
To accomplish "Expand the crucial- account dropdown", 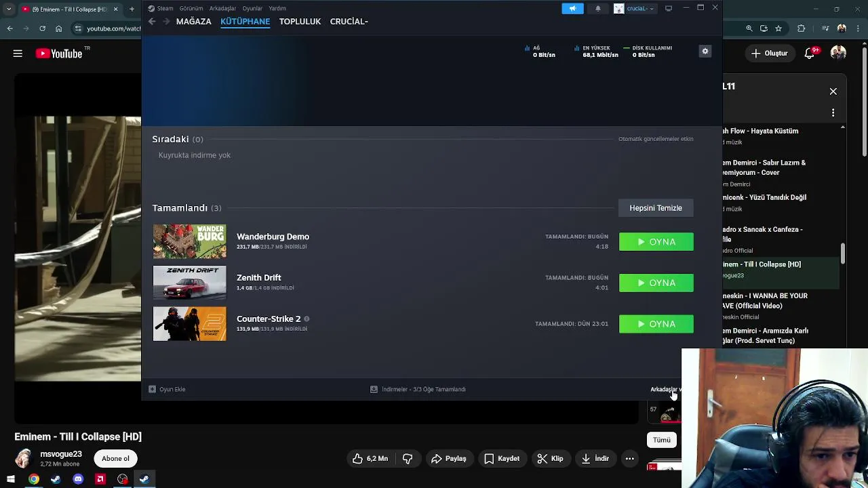I will (635, 8).
